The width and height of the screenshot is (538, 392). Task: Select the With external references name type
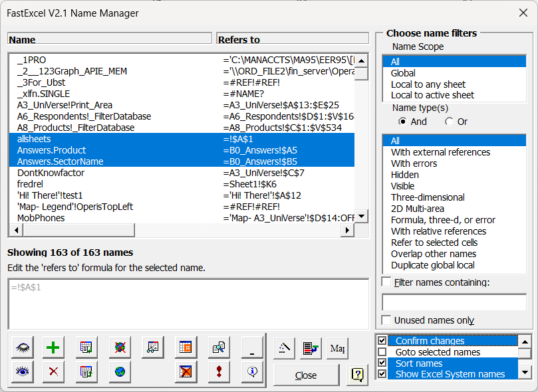(454, 152)
